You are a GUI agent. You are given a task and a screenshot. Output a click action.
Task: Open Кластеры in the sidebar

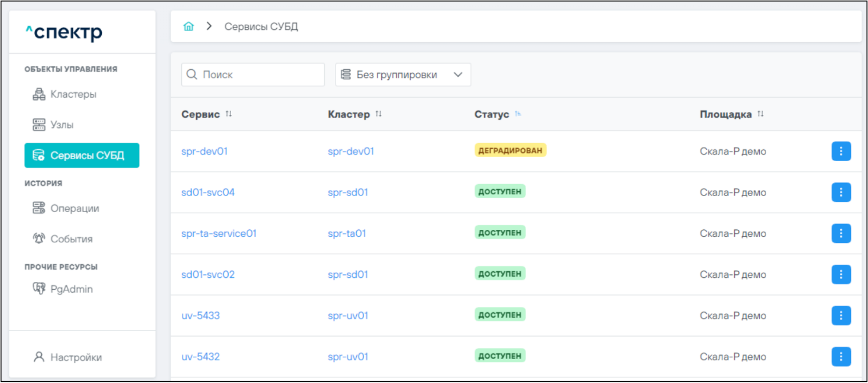pos(73,94)
